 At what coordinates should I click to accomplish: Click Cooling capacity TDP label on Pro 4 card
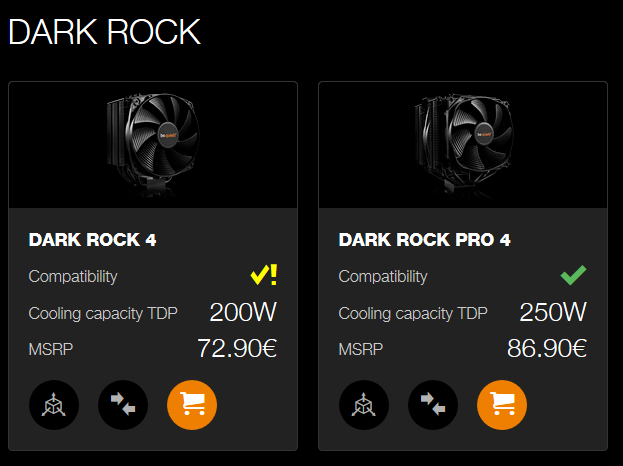(413, 313)
